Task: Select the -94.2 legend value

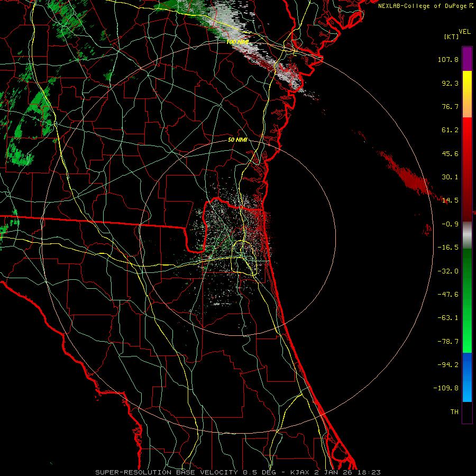Action: point(448,364)
